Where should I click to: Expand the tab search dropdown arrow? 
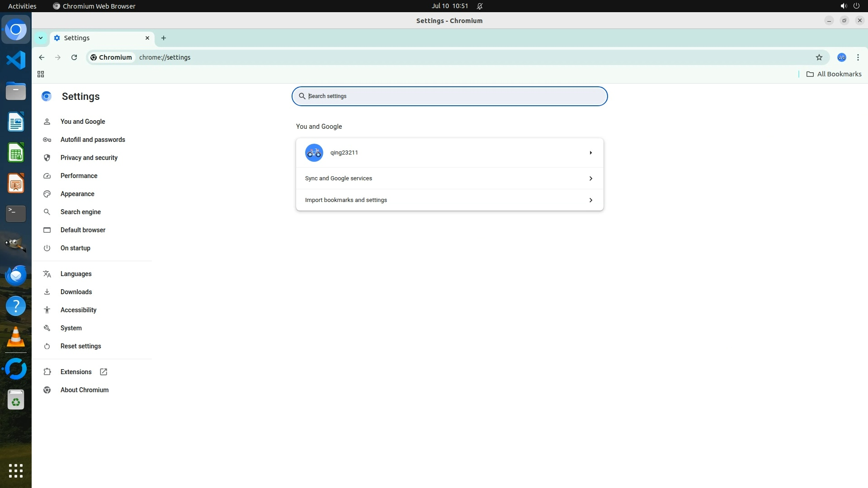pos(41,38)
